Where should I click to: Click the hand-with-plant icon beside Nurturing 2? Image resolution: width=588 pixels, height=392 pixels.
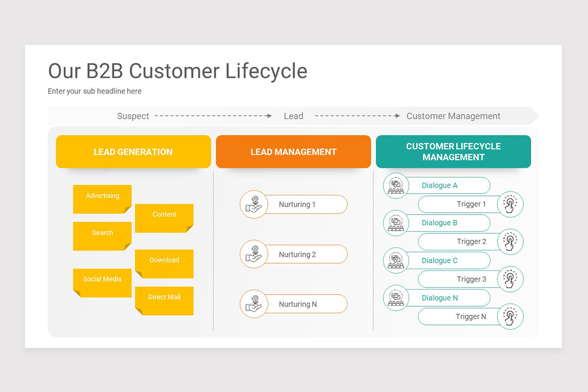point(254,254)
